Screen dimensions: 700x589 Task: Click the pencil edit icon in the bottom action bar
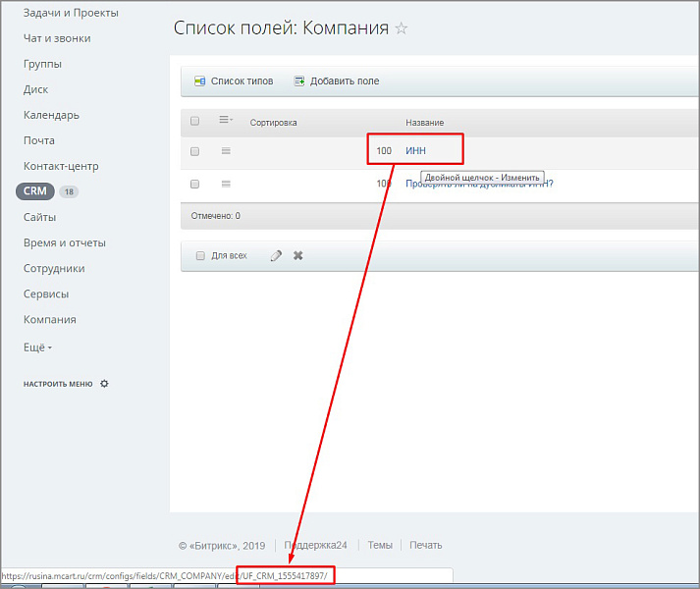coord(276,255)
